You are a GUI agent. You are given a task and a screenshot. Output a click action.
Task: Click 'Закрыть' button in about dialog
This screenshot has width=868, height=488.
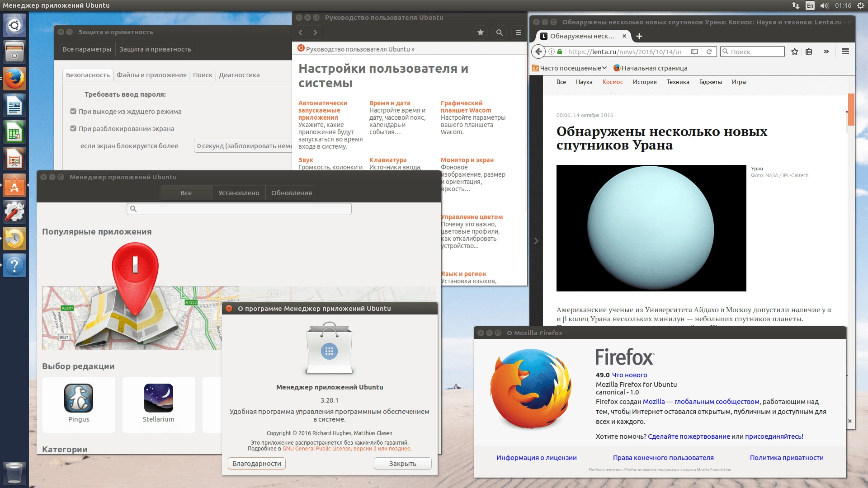(x=403, y=464)
